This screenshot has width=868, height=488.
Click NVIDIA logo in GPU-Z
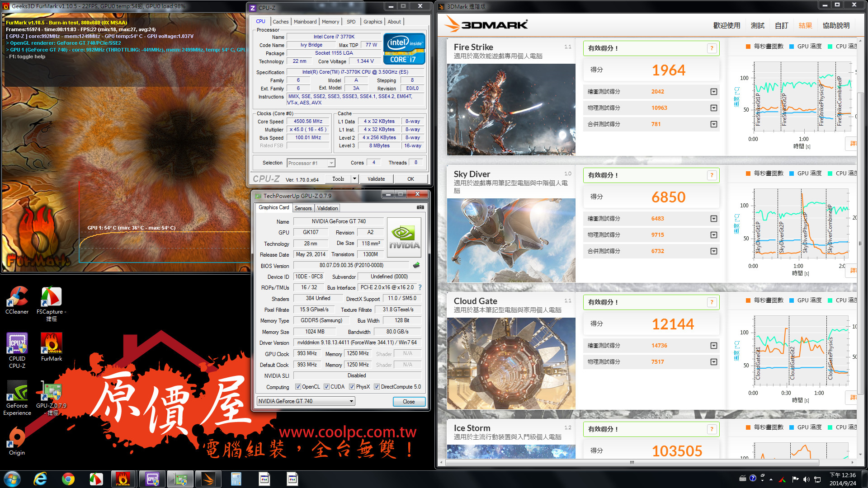404,238
